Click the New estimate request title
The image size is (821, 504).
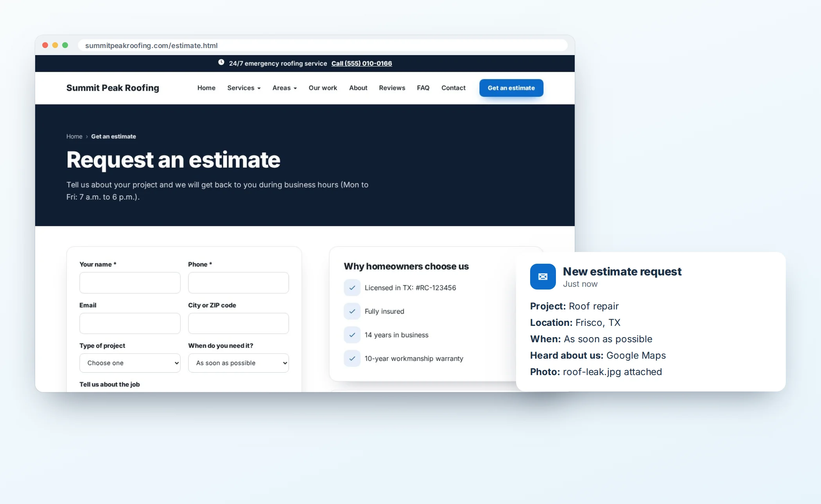(622, 271)
